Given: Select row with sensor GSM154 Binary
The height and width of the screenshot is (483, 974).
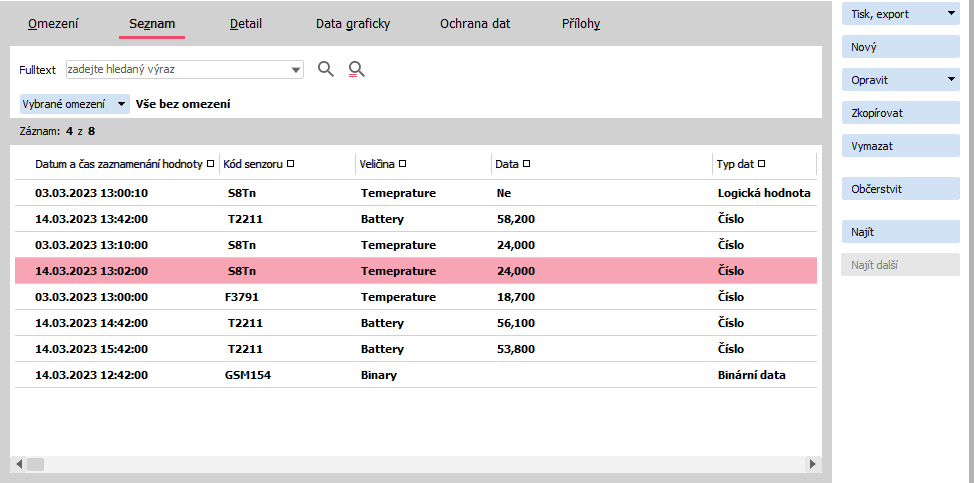Looking at the screenshot, I should 400,375.
